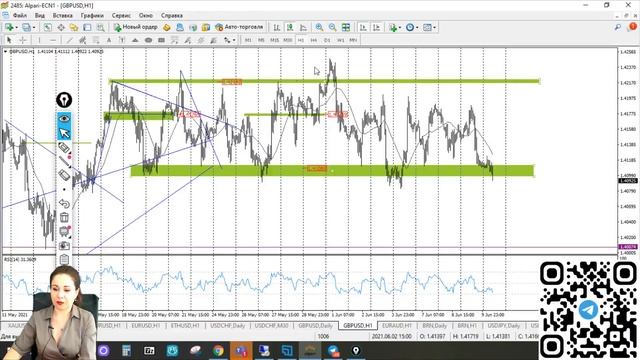Select the W1 timeframe button
Image resolution: width=640 pixels, height=360 pixels.
point(340,40)
